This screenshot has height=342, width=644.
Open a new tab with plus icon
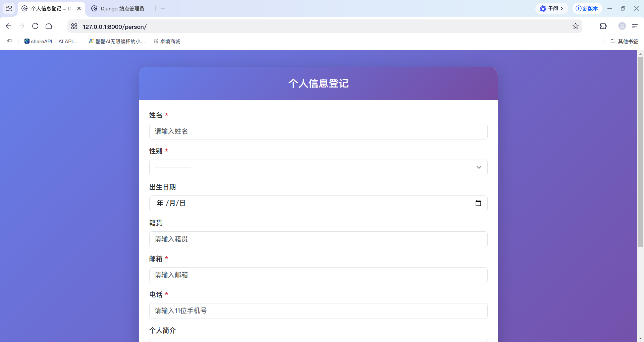(x=163, y=8)
